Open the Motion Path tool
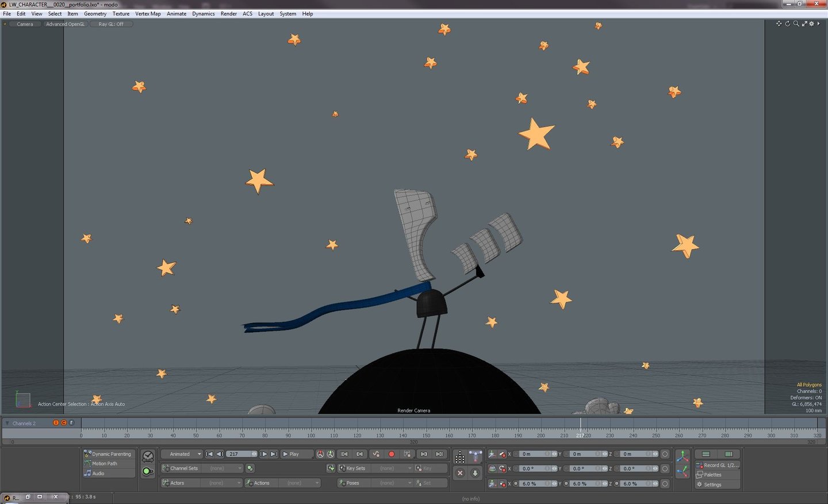 tap(104, 464)
